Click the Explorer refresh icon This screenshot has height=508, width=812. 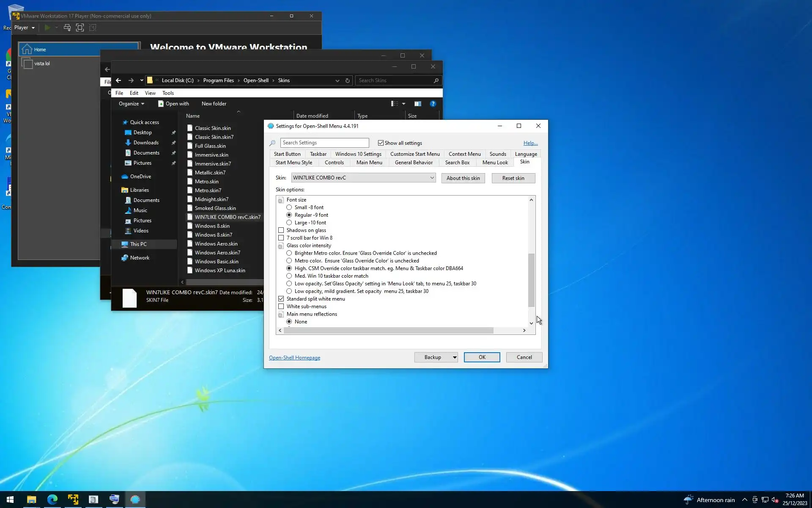point(348,80)
